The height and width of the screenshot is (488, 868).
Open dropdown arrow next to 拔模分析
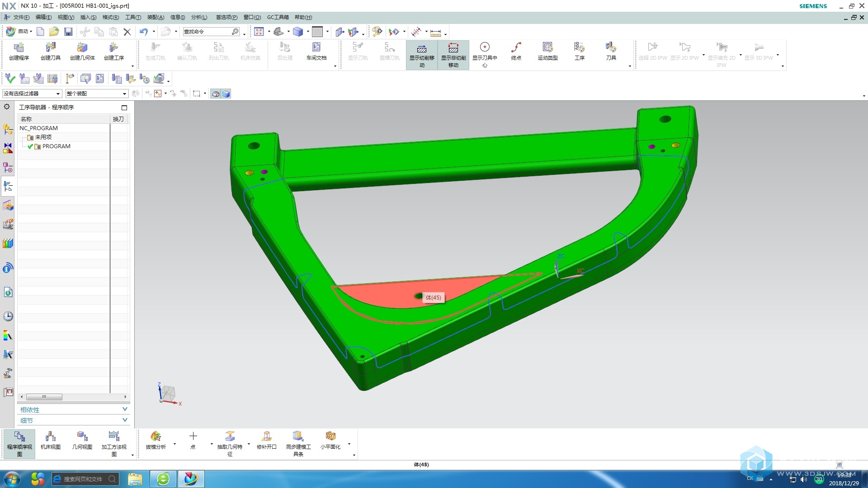click(175, 444)
